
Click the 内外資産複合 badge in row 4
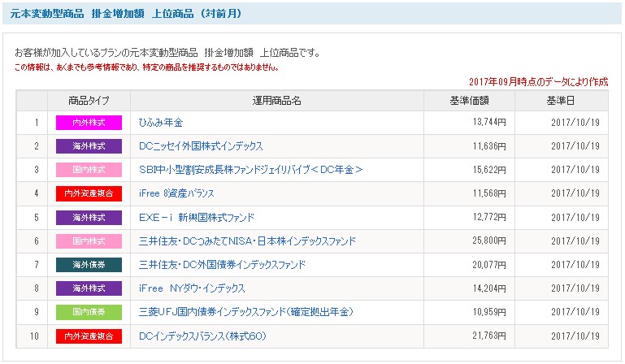tap(89, 193)
